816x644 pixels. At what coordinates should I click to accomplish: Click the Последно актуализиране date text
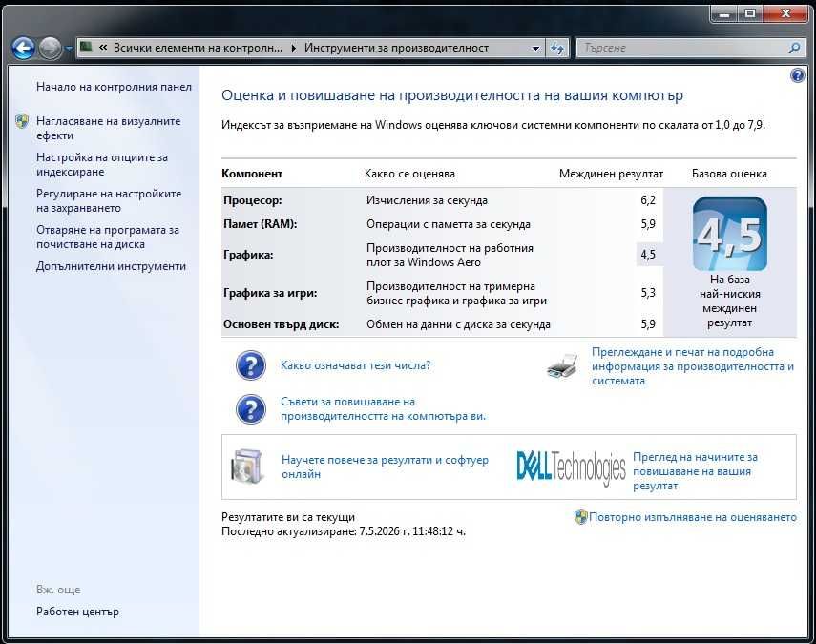pos(344,531)
